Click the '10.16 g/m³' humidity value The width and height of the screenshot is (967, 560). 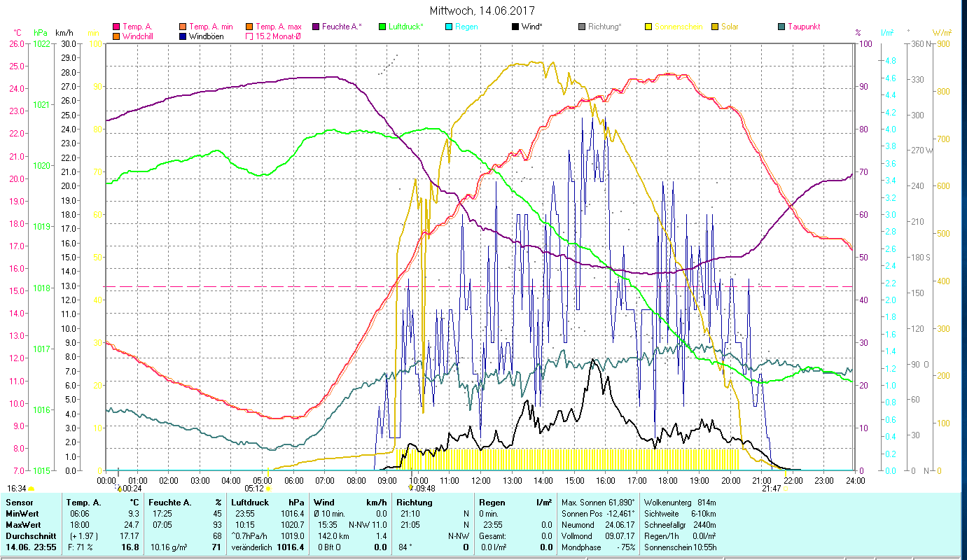click(169, 547)
